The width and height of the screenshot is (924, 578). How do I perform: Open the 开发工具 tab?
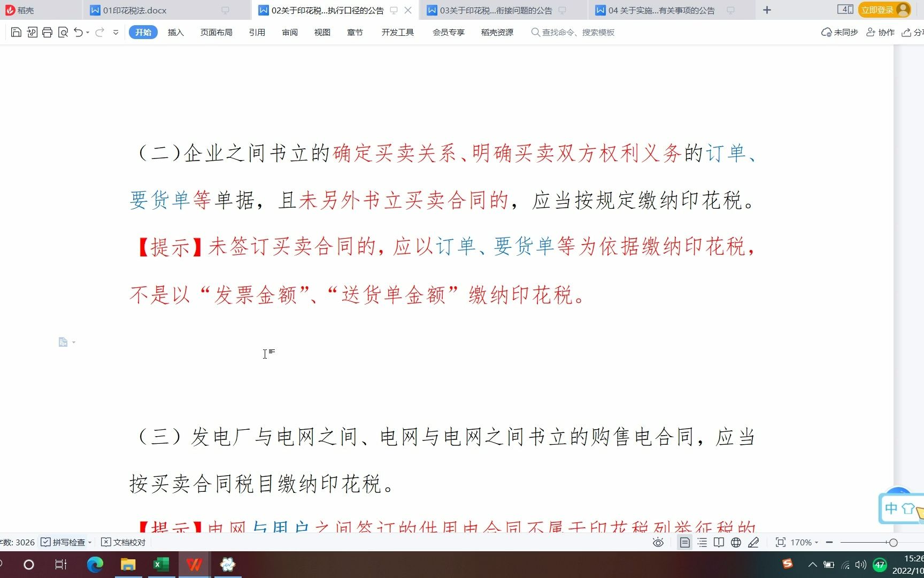(397, 33)
